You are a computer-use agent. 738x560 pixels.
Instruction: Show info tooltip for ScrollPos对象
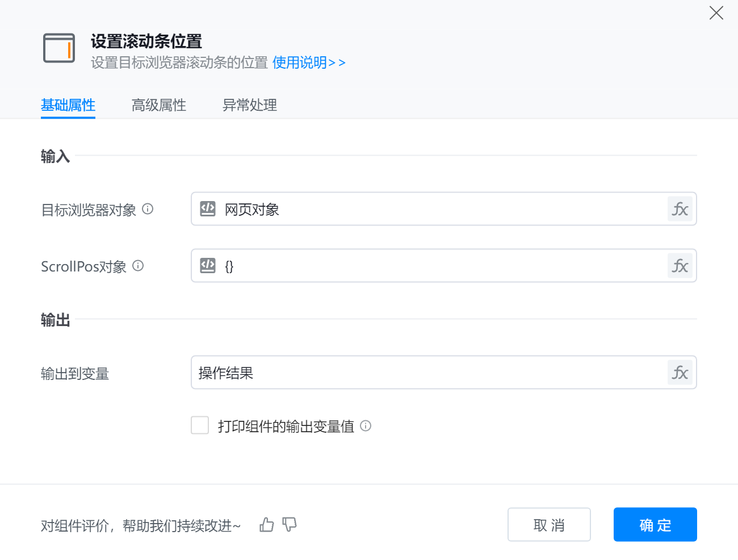(138, 266)
